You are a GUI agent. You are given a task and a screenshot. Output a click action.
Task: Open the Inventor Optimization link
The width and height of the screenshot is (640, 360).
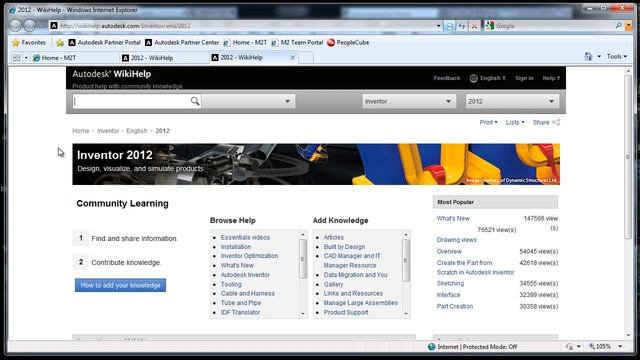tap(249, 256)
